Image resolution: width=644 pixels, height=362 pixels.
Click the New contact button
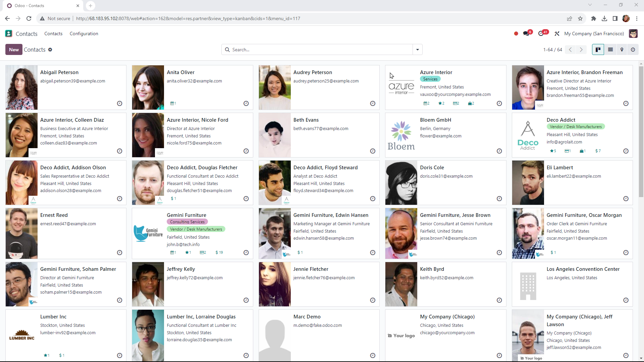pyautogui.click(x=14, y=50)
